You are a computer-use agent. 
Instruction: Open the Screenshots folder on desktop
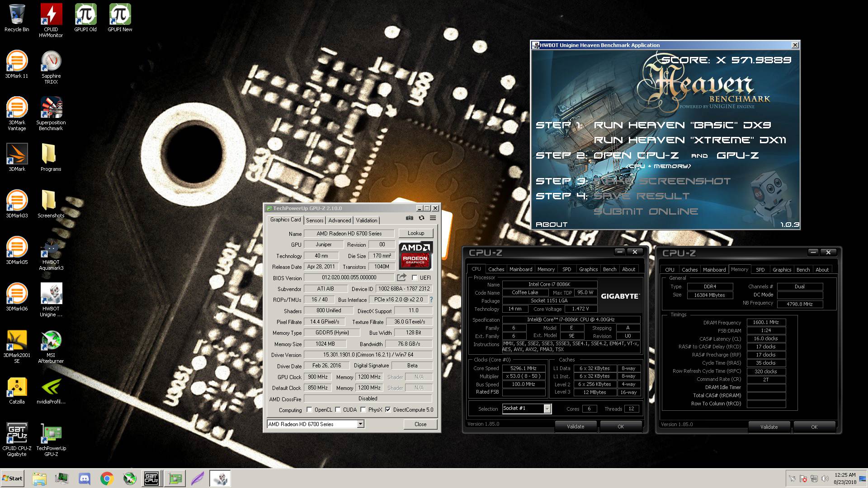coord(51,204)
